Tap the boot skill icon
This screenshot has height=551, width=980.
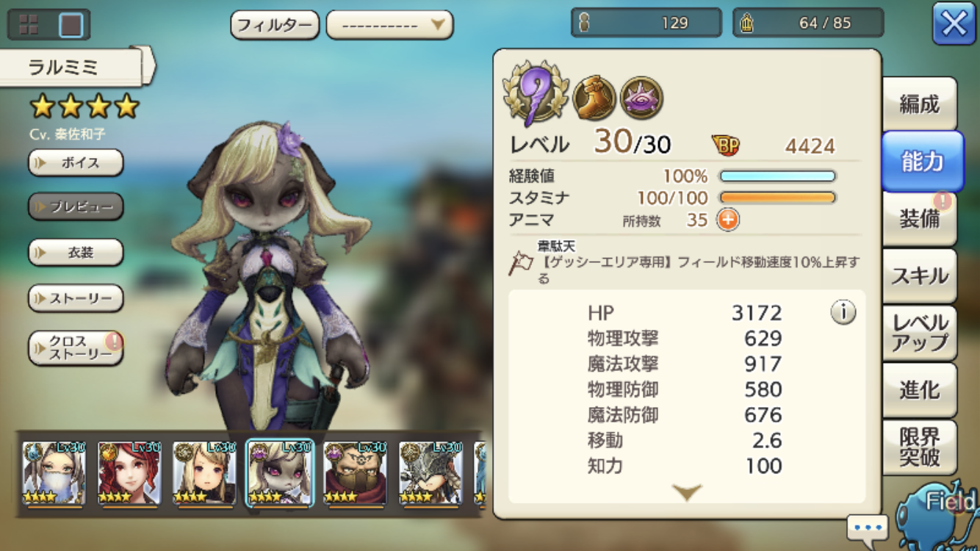594,98
